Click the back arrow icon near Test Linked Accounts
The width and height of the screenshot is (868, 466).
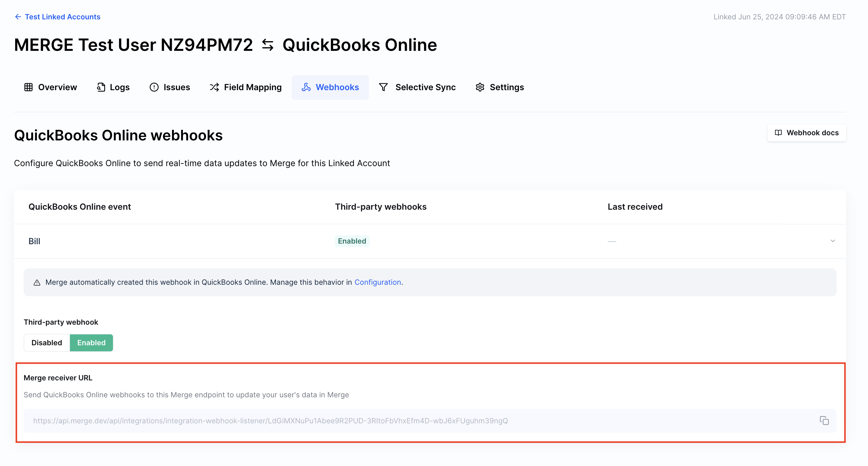(18, 17)
